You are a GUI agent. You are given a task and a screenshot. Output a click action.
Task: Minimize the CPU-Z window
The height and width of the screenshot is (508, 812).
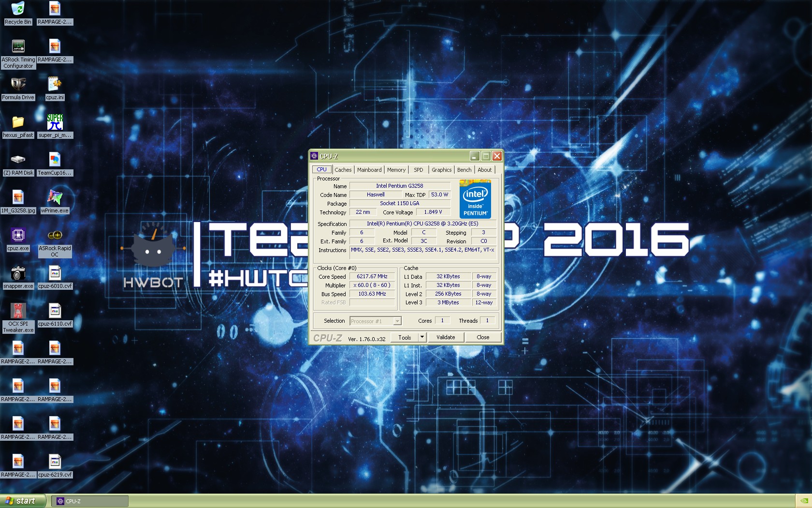tap(475, 156)
